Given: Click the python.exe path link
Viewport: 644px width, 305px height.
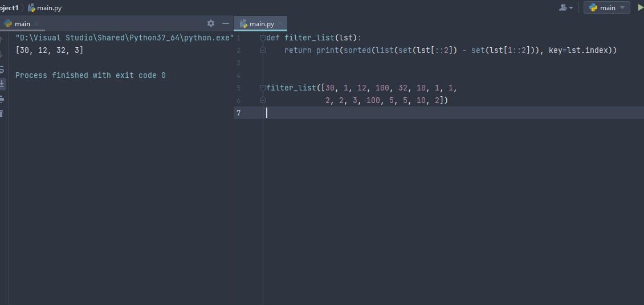Looking at the screenshot, I should pyautogui.click(x=124, y=38).
